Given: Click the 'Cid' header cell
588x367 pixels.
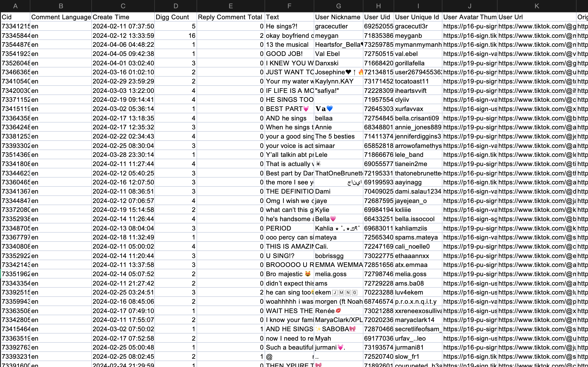Looking at the screenshot, I should [15, 17].
